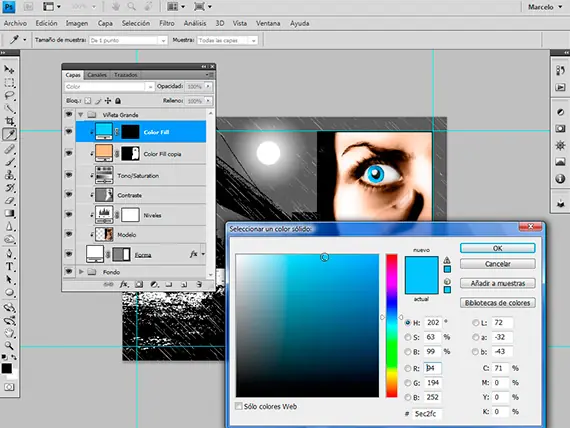Select the Path Selection tool
The height and width of the screenshot is (428, 570).
[9, 280]
